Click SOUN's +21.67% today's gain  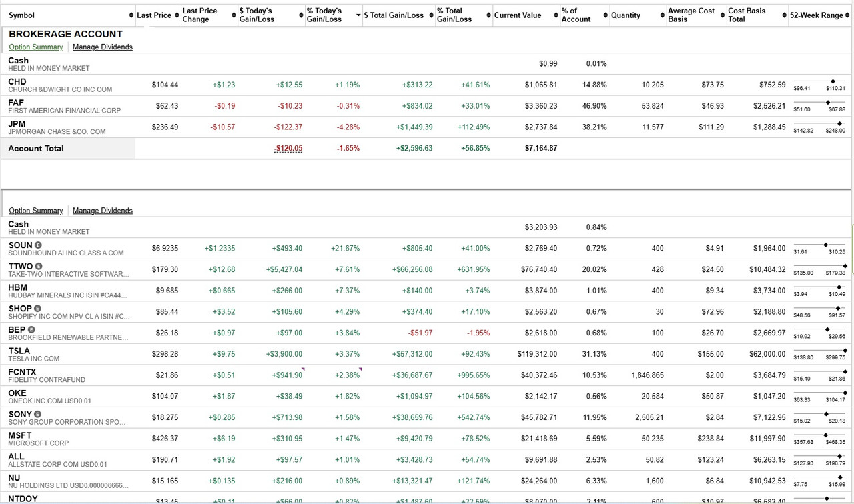click(345, 248)
